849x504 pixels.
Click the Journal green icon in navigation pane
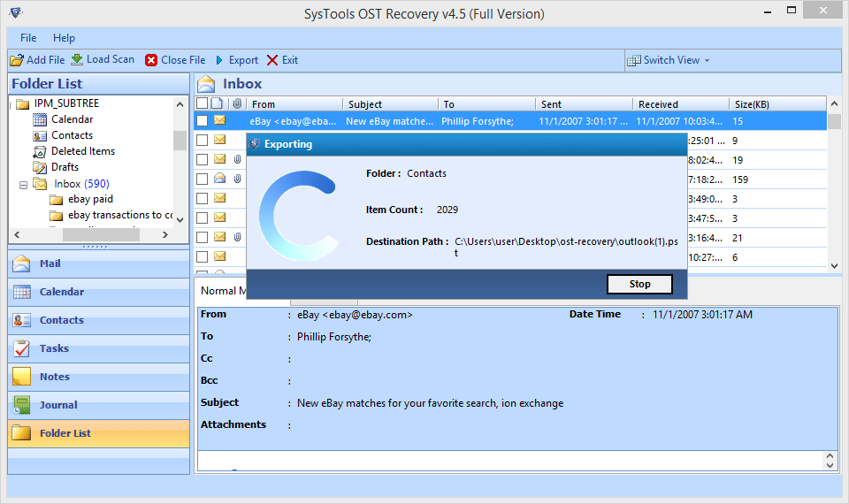click(x=22, y=405)
